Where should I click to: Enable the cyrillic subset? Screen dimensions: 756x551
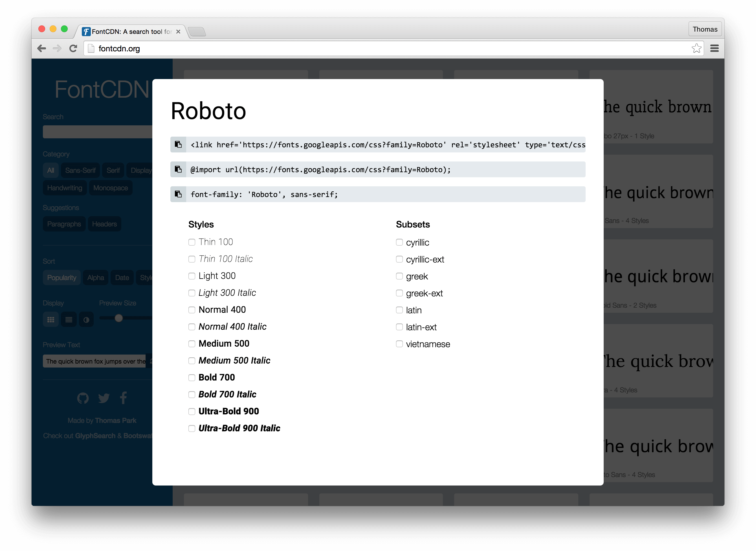tap(399, 242)
